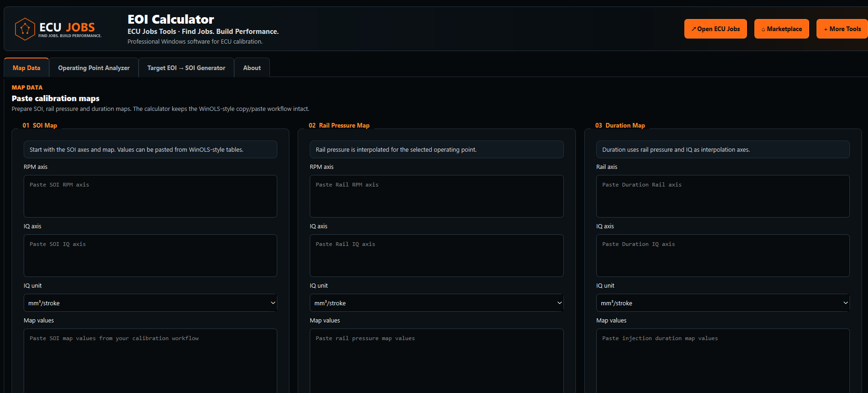Expand Rail Pressure Map IQ unit dropdown
This screenshot has width=868, height=393.
(436, 303)
